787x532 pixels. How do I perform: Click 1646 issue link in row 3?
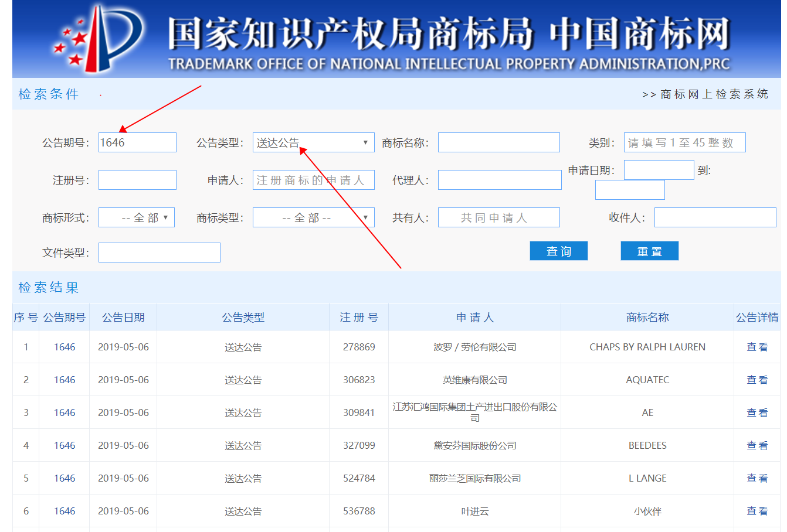pos(65,412)
